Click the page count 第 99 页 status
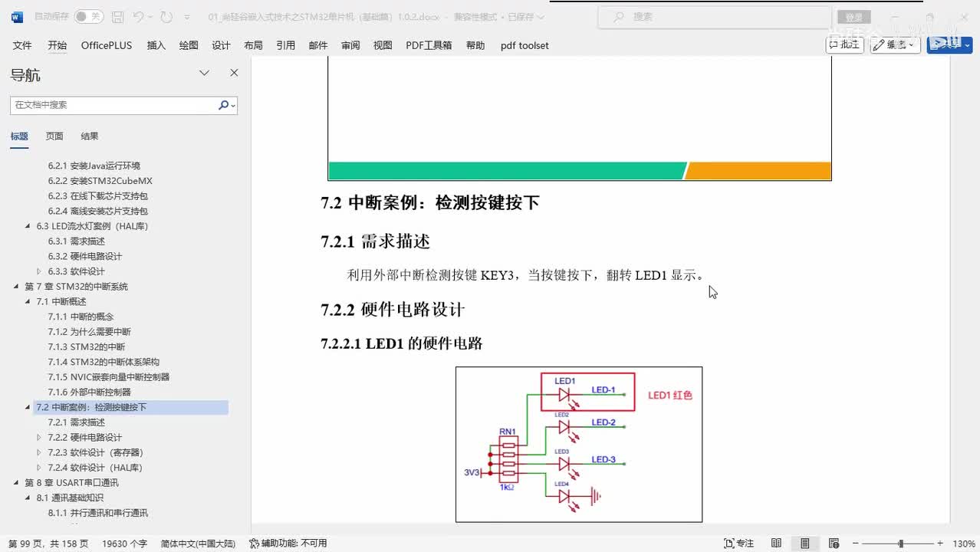The width and height of the screenshot is (980, 552). click(x=48, y=544)
